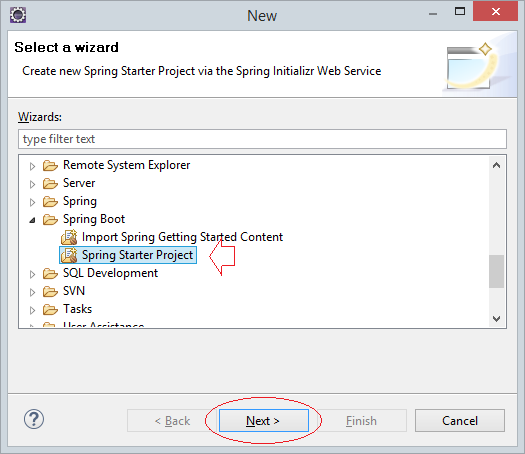Image resolution: width=525 pixels, height=454 pixels.
Task: Select Import Spring Getting Started Content
Action: click(x=182, y=237)
